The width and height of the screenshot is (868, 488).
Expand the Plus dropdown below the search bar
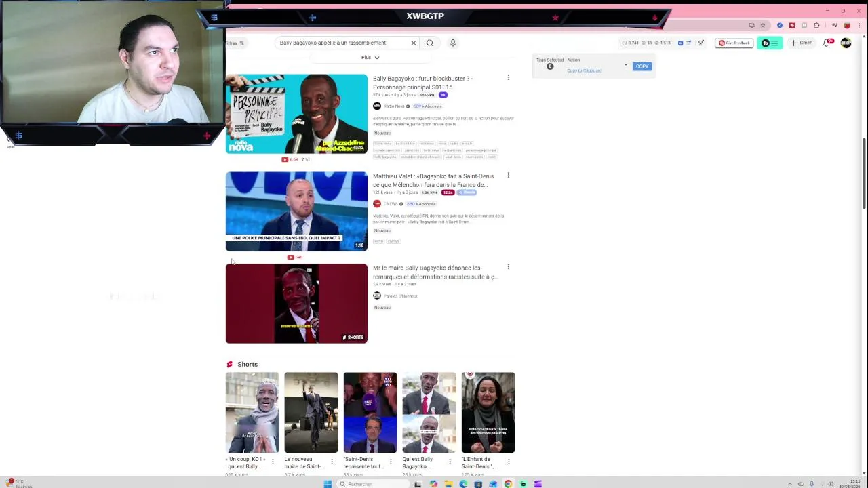tap(370, 58)
